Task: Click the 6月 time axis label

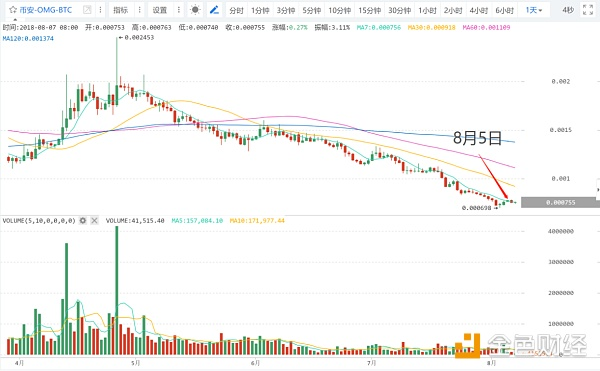Action: [x=256, y=363]
